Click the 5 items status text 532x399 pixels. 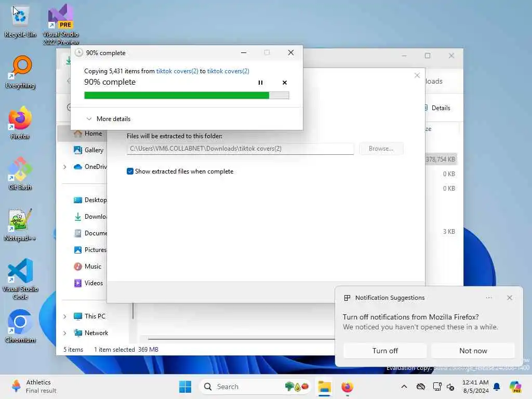point(73,350)
